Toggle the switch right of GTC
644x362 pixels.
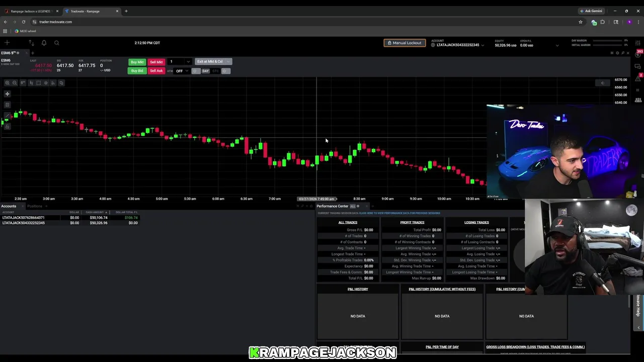coord(225,71)
